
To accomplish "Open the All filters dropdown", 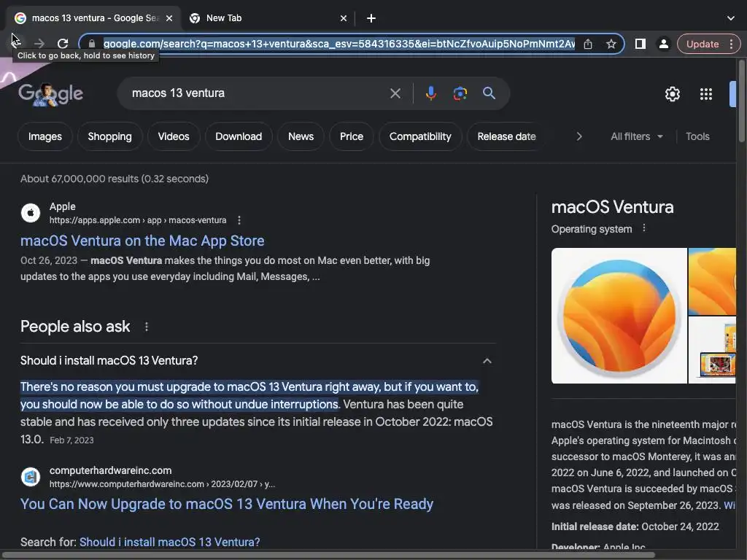I will (636, 136).
